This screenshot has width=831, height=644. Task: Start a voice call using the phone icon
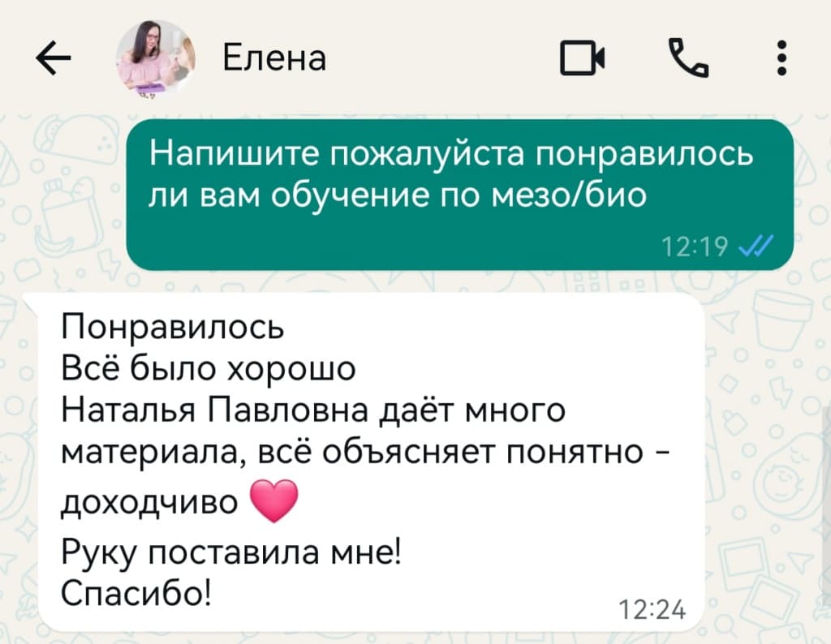point(688,58)
